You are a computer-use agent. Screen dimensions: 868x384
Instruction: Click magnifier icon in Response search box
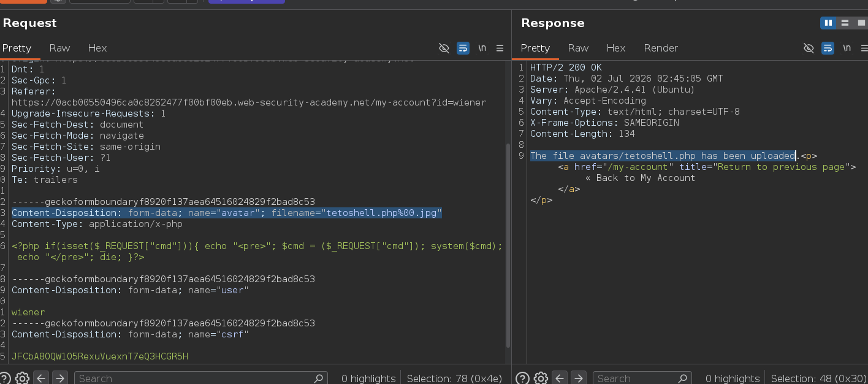(x=682, y=378)
